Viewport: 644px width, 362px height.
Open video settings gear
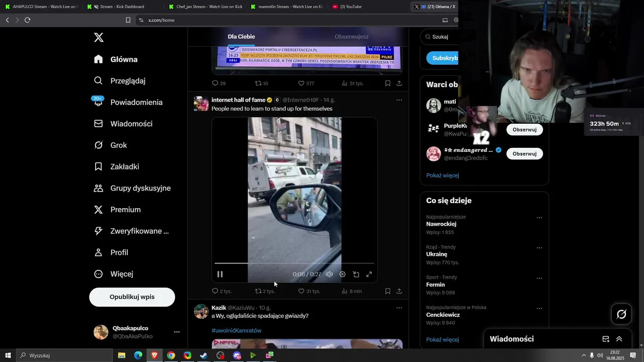tap(343, 274)
